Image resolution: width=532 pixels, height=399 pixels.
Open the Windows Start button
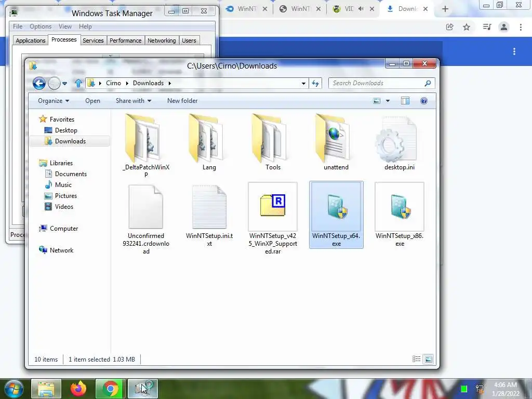point(14,389)
